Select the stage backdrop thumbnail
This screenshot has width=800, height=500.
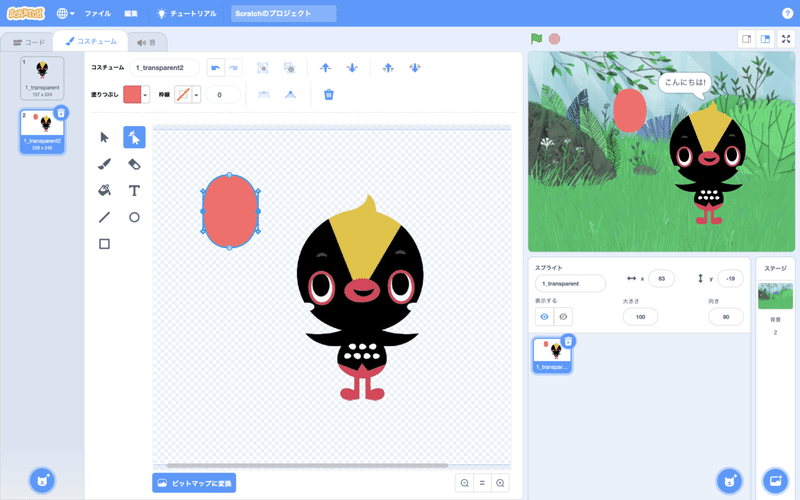tap(775, 296)
